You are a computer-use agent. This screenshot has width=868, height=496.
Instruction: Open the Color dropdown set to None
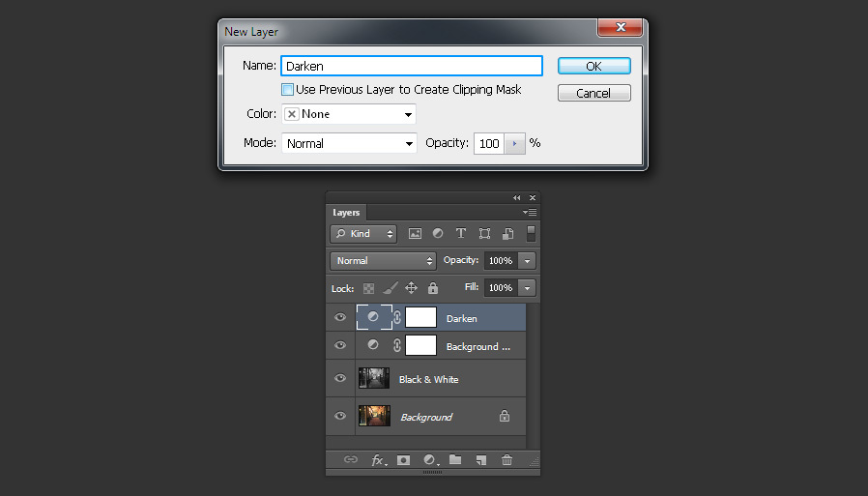(x=349, y=114)
